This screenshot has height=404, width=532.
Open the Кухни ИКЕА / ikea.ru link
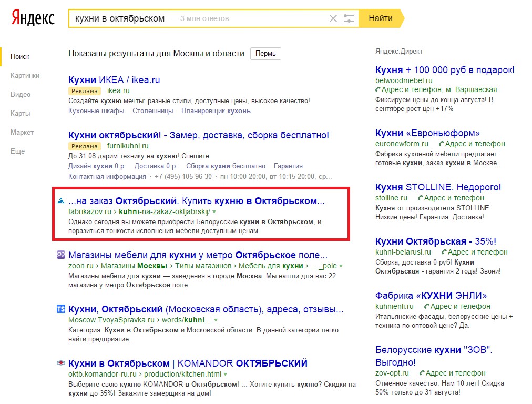click(114, 80)
